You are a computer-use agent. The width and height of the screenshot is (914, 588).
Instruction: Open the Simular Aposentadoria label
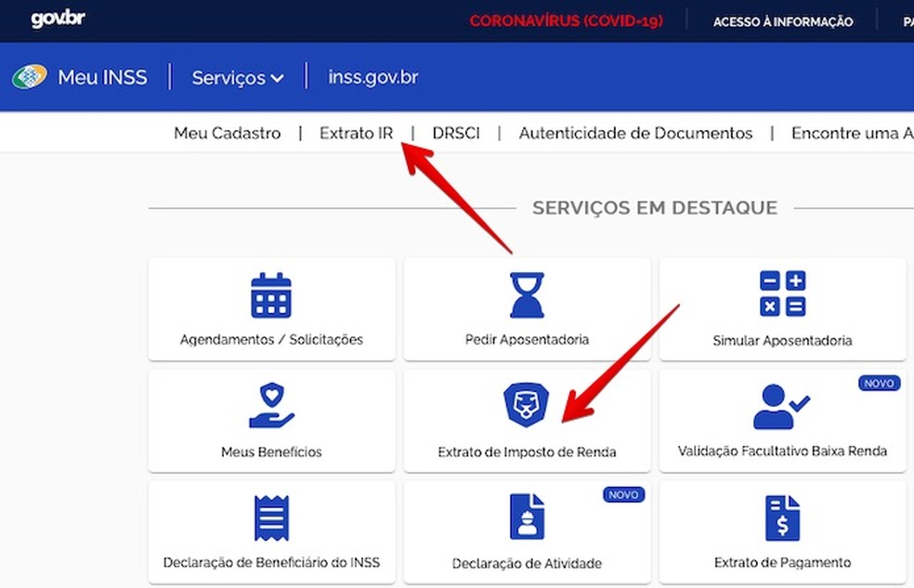(782, 341)
